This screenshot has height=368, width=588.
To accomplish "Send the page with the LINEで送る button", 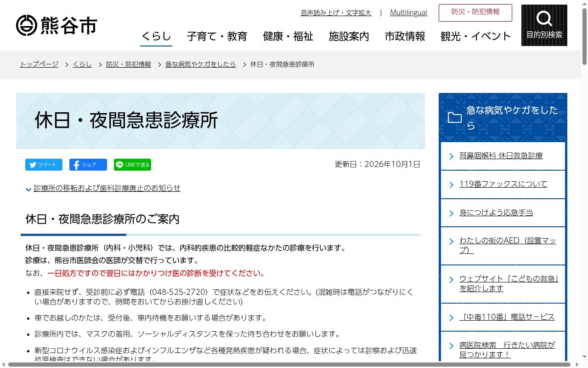I will 132,165.
